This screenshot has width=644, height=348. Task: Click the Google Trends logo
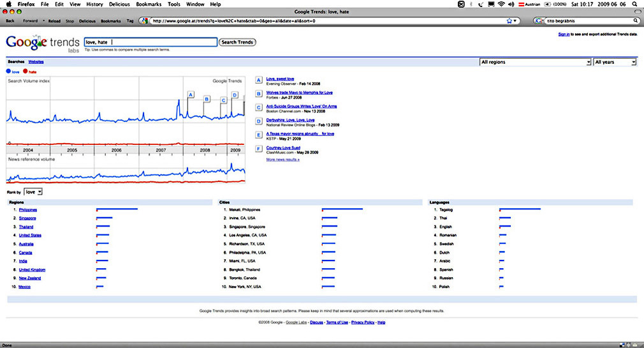43,43
